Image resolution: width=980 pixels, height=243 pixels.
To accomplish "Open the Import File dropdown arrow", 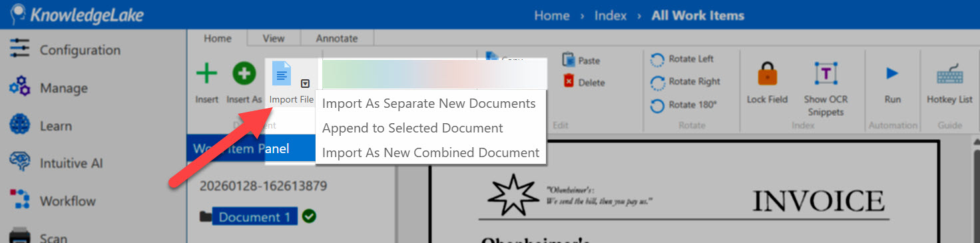I will click(305, 83).
